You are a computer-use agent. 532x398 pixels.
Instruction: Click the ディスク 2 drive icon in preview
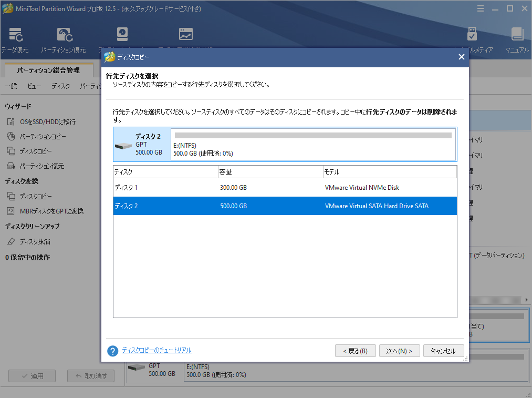(x=123, y=146)
